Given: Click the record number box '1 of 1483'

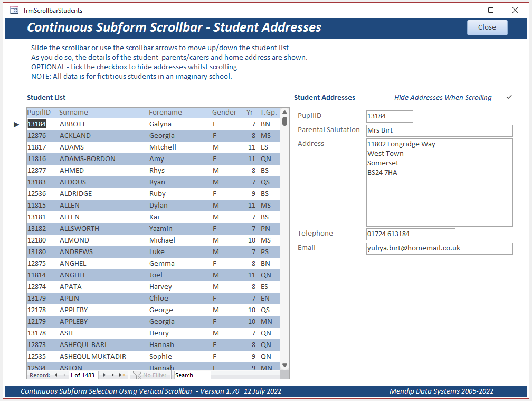Looking at the screenshot, I should click(x=83, y=375).
